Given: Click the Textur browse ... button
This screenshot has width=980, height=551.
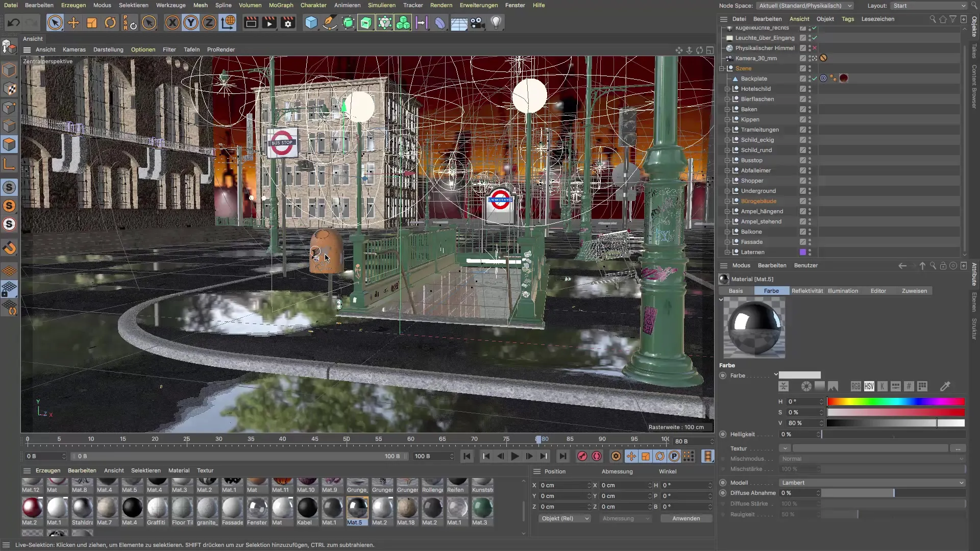Looking at the screenshot, I should tap(958, 448).
